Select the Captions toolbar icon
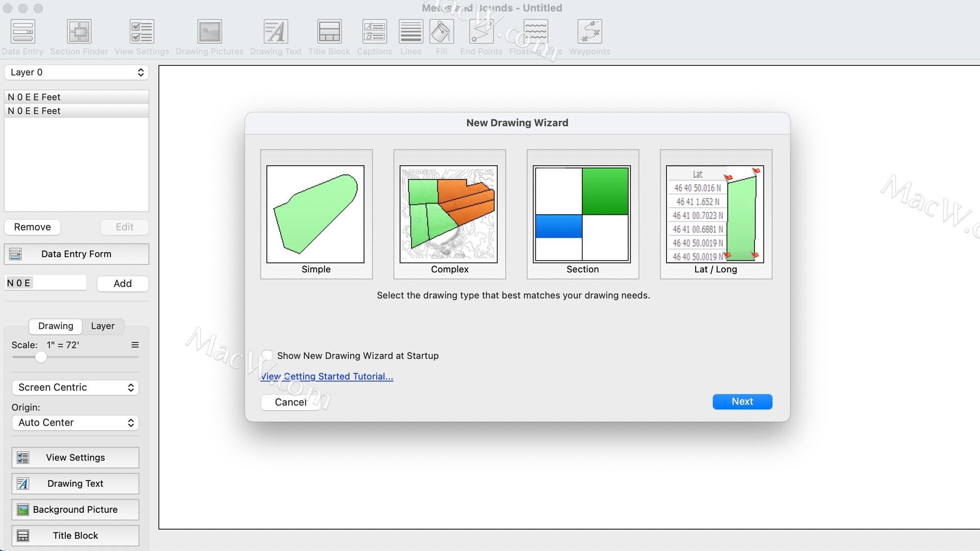This screenshot has width=980, height=551. click(x=374, y=32)
